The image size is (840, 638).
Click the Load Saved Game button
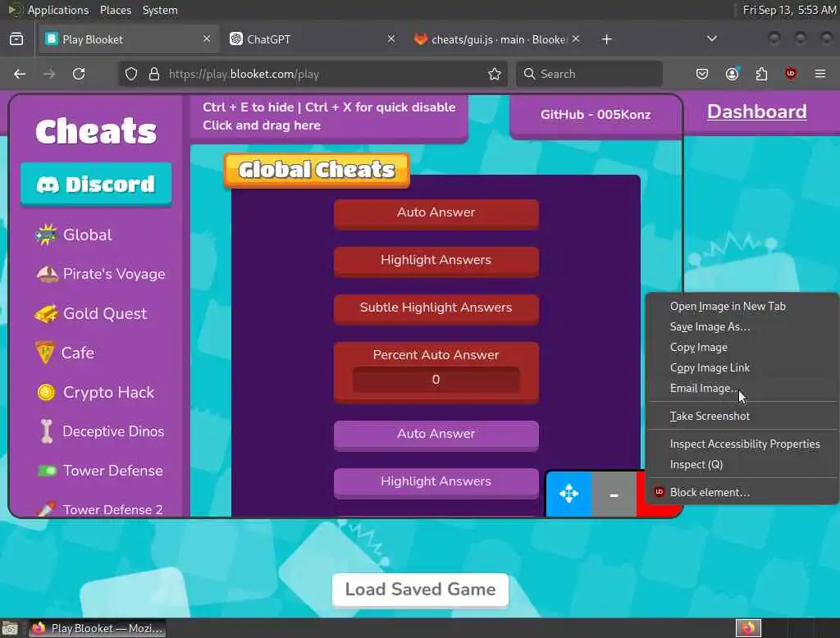(420, 590)
